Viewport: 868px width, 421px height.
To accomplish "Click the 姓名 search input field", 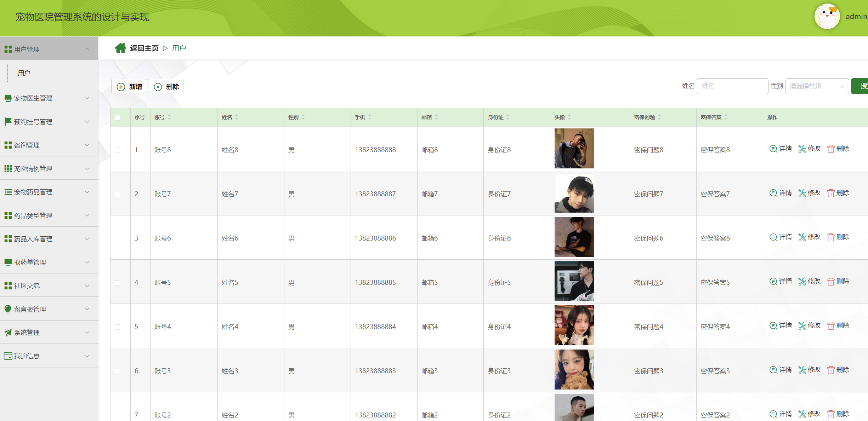I will point(732,86).
